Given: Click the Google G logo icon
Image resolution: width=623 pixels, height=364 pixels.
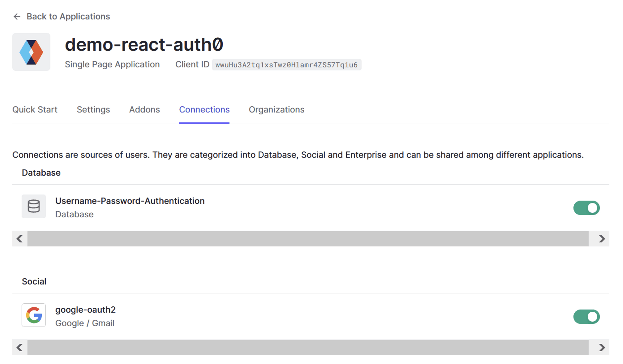Looking at the screenshot, I should pos(34,315).
